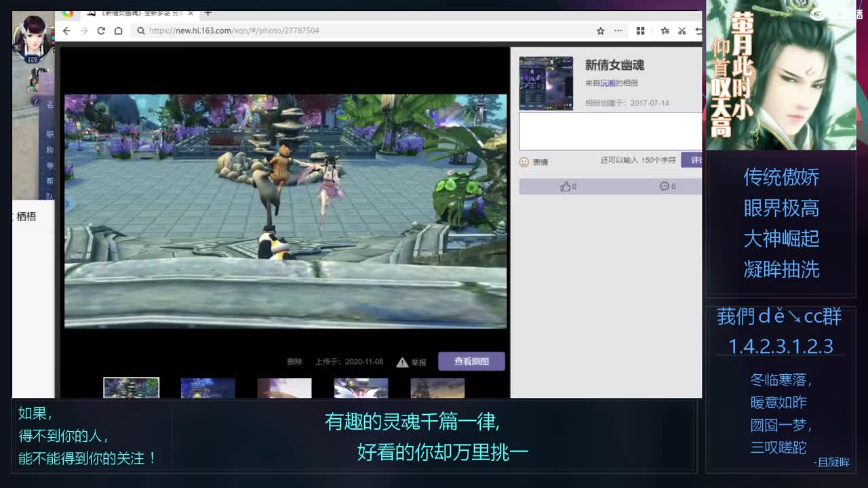Select the first highlighted photo thumbnail
The image size is (868, 488).
(131, 388)
